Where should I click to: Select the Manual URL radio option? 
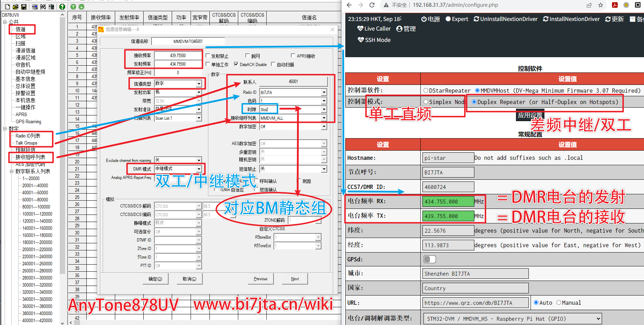tap(559, 303)
